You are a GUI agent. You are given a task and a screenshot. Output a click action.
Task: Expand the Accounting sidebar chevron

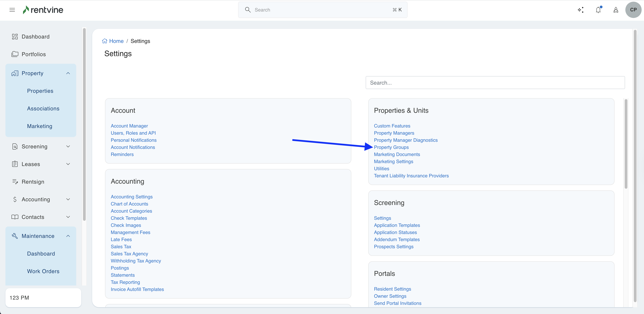(x=68, y=199)
